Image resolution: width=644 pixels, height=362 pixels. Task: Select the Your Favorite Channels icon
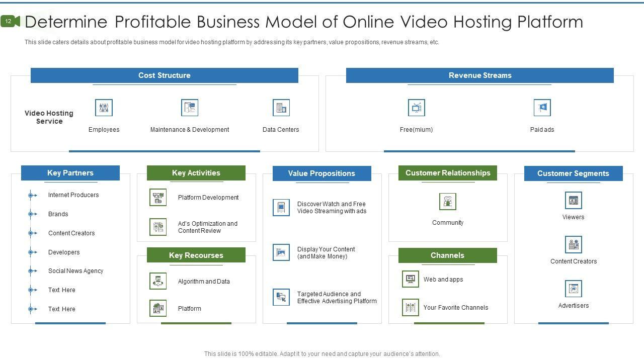411,307
